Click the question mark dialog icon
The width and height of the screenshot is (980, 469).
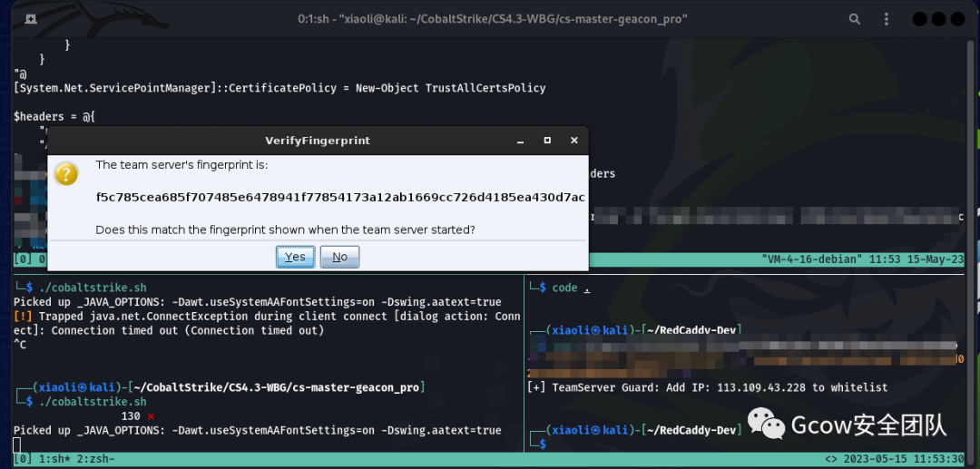(66, 173)
